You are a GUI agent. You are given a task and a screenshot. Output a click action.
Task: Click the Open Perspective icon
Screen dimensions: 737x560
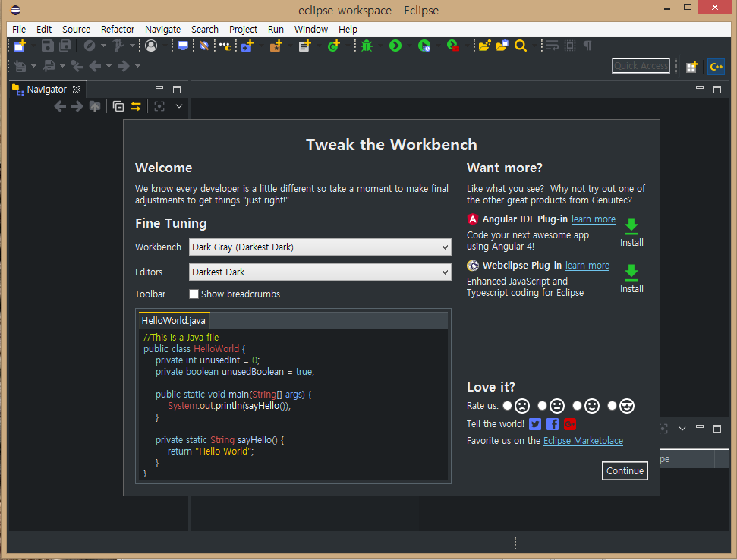[x=691, y=67]
